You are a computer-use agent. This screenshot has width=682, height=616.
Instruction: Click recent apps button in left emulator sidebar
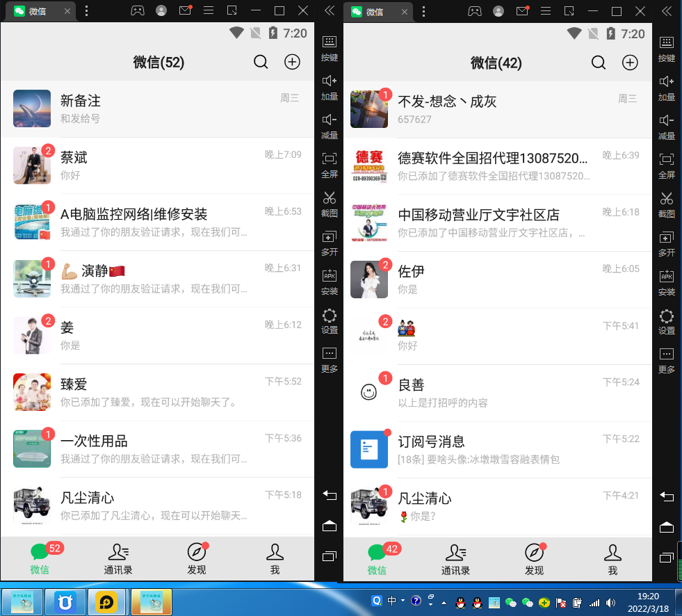[330, 556]
